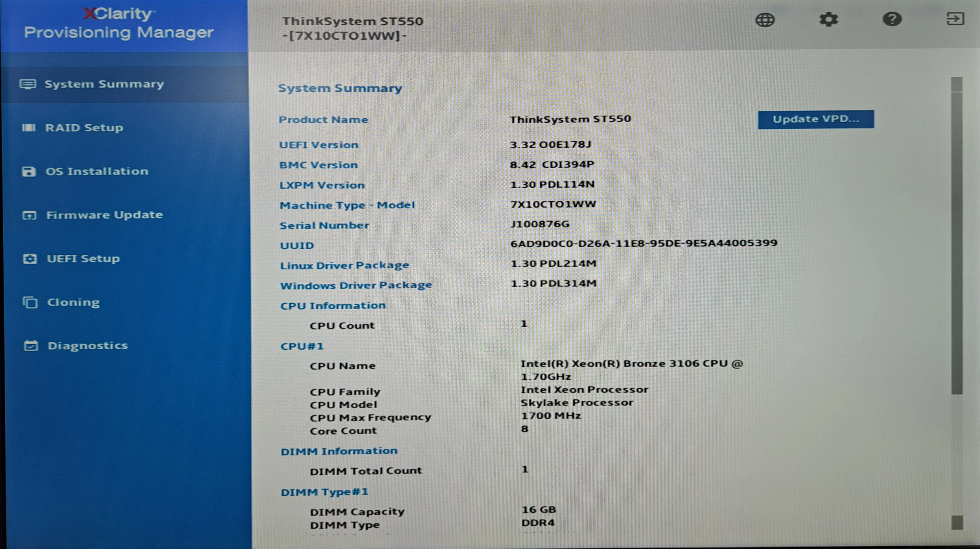The height and width of the screenshot is (549, 980).
Task: Open the Diagnostics menu item
Action: point(88,346)
